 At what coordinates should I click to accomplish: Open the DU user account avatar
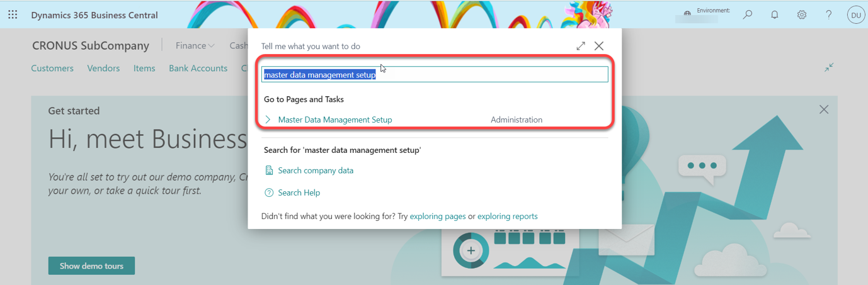[x=856, y=15]
